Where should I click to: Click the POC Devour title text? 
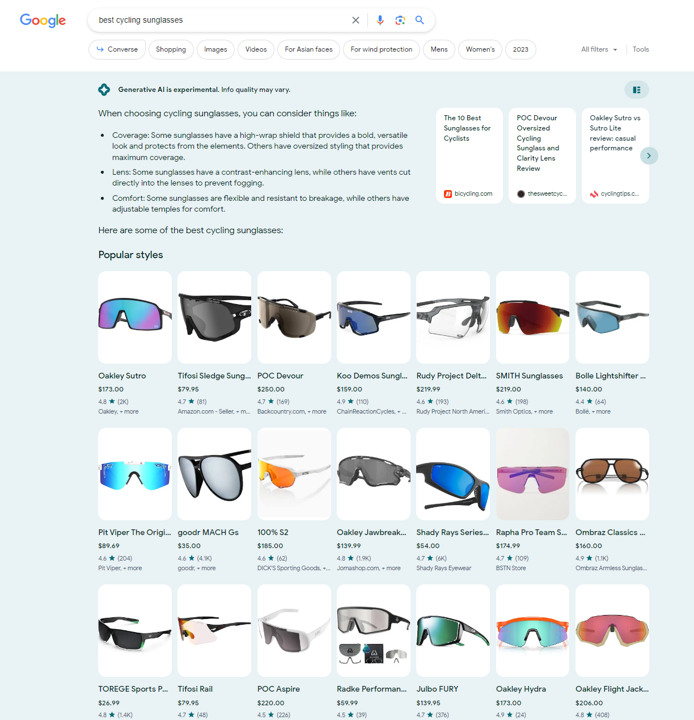[x=280, y=376]
